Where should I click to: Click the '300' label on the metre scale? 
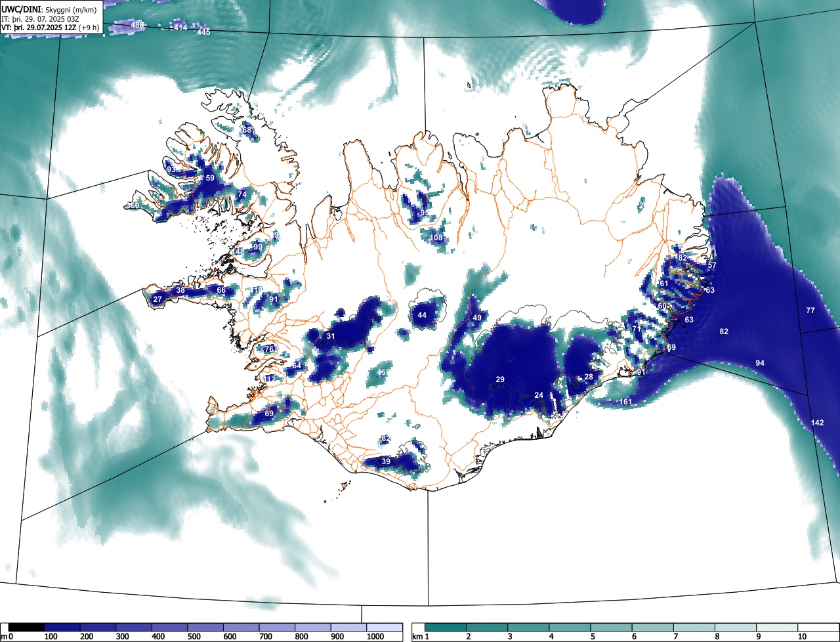123,637
